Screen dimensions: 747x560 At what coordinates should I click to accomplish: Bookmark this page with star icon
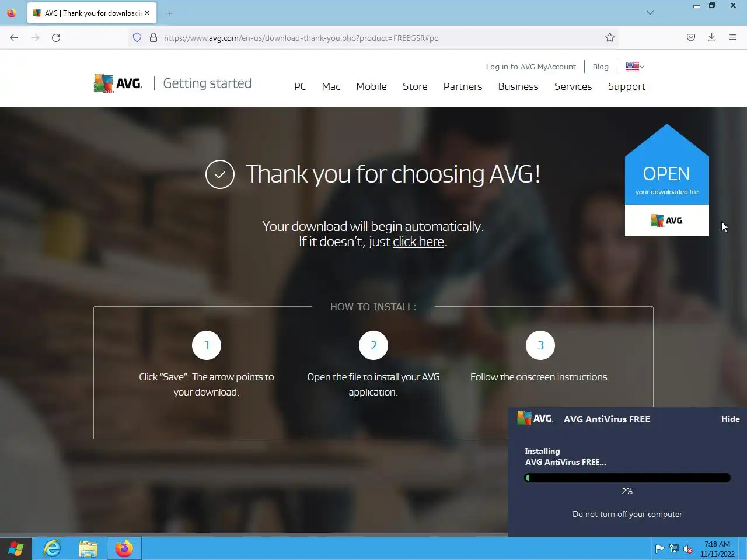(610, 38)
